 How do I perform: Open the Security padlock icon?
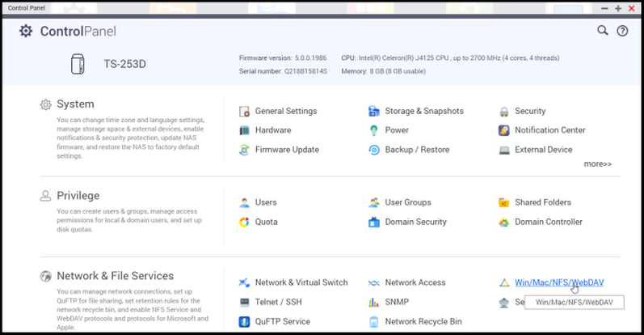504,112
